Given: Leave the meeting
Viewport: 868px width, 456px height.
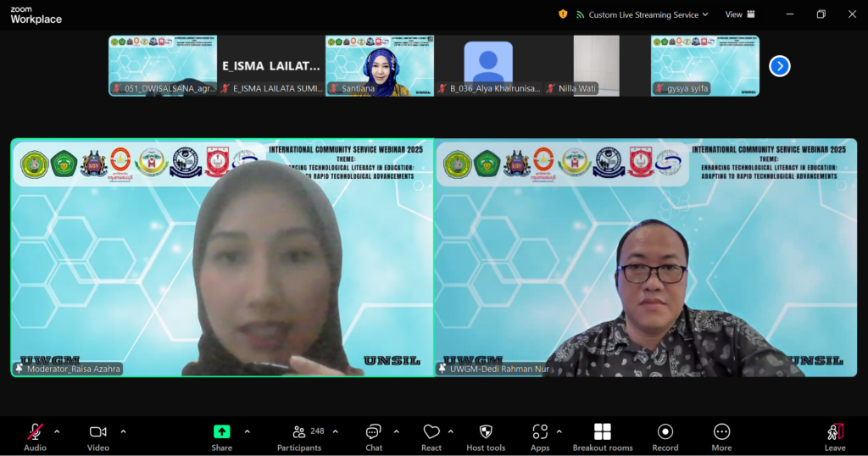Looking at the screenshot, I should pyautogui.click(x=835, y=437).
